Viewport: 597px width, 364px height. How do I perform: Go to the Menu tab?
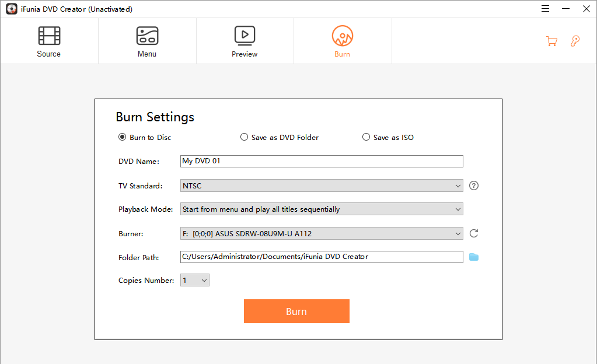(147, 41)
